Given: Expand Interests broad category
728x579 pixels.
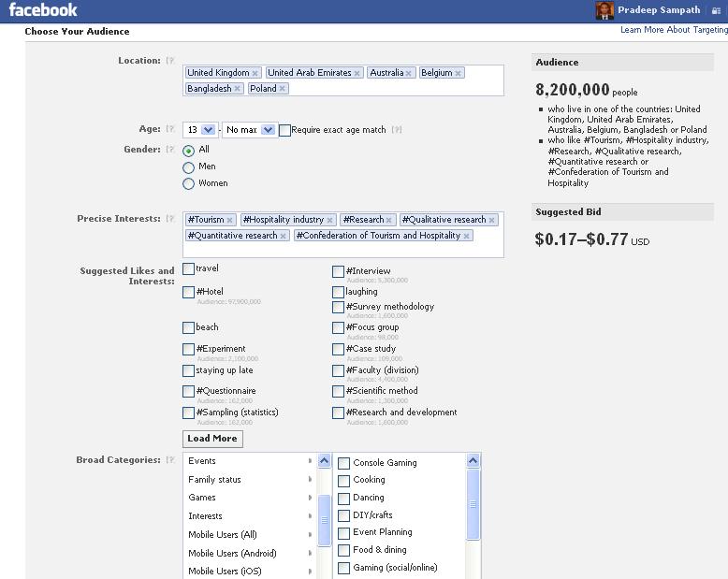Looking at the screenshot, I should [x=249, y=516].
